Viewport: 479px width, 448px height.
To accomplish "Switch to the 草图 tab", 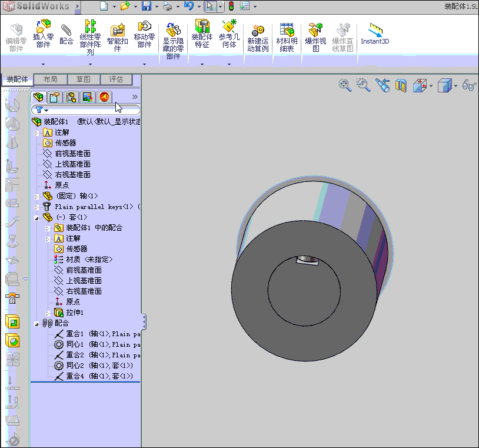I will 84,79.
